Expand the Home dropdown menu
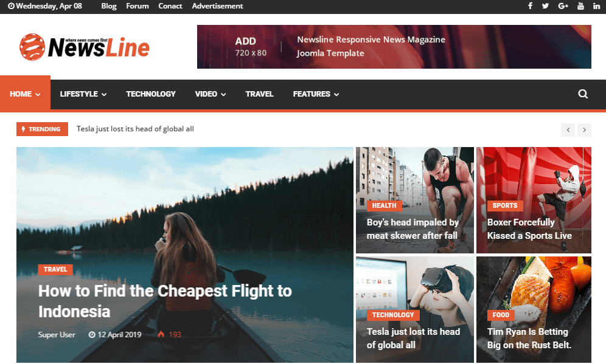The height and width of the screenshot is (364, 606). tap(25, 94)
